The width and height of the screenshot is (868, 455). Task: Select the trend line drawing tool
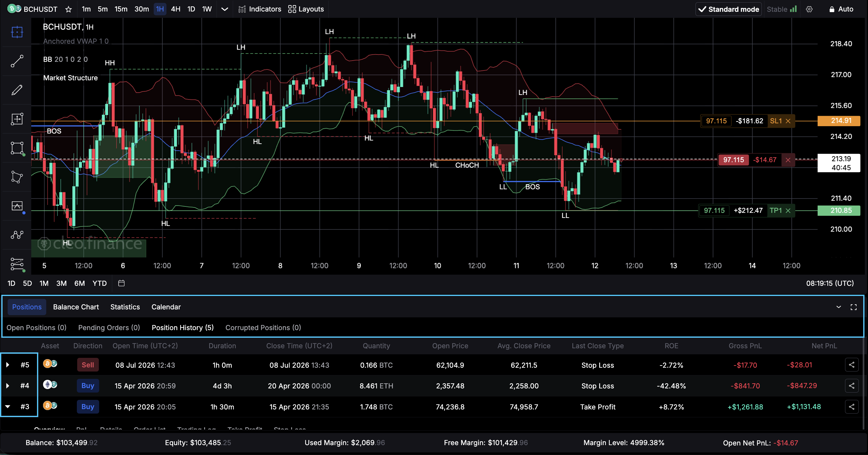pos(17,61)
